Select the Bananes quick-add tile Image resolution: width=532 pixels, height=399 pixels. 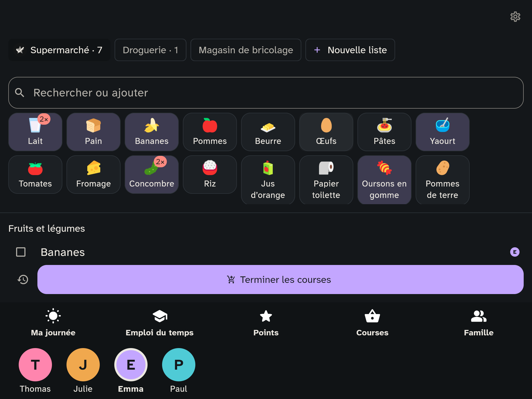coord(152,132)
